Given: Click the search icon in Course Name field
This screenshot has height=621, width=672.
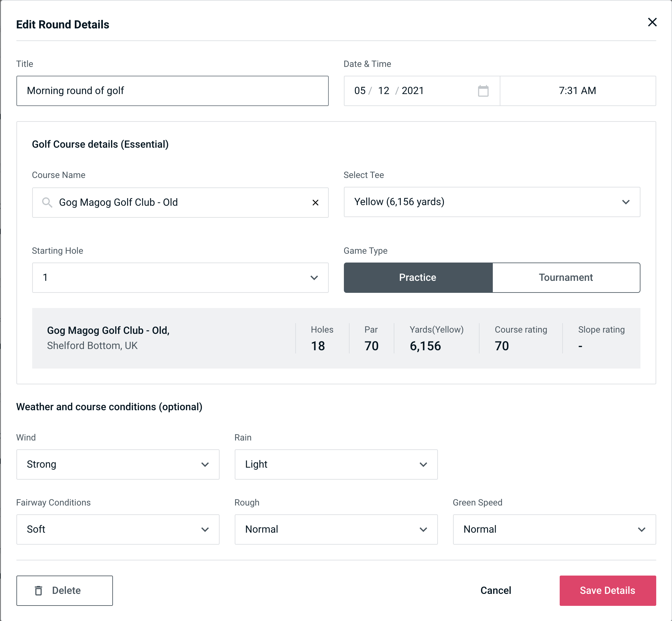Looking at the screenshot, I should pyautogui.click(x=47, y=203).
